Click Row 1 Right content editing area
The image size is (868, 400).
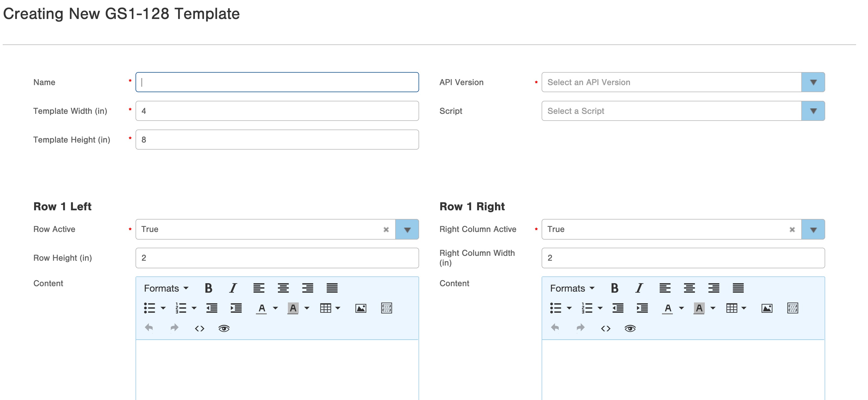[683, 370]
